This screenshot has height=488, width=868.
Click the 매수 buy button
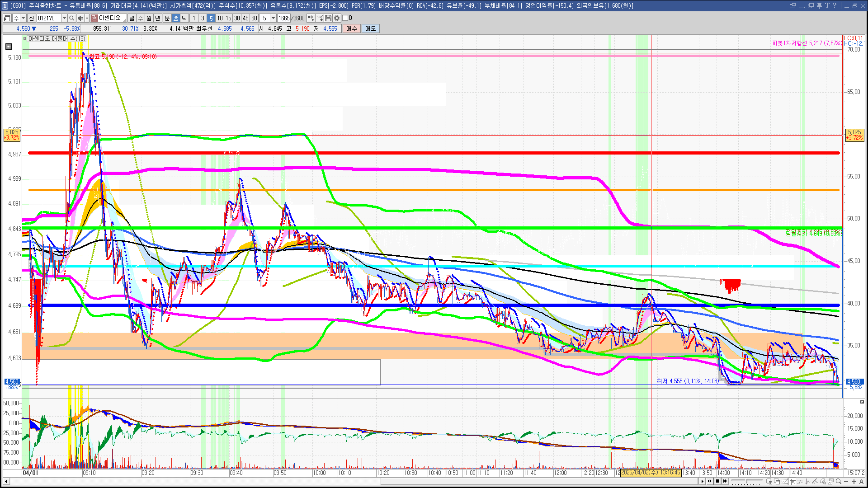pos(352,28)
